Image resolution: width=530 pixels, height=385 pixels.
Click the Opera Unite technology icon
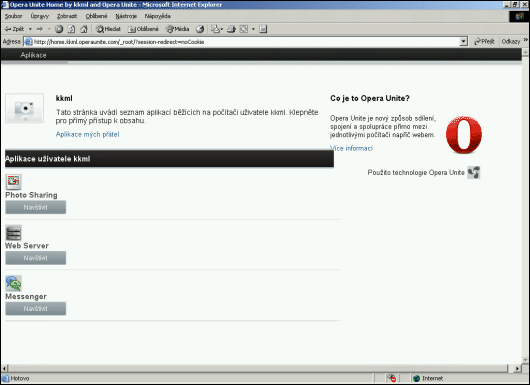point(474,172)
